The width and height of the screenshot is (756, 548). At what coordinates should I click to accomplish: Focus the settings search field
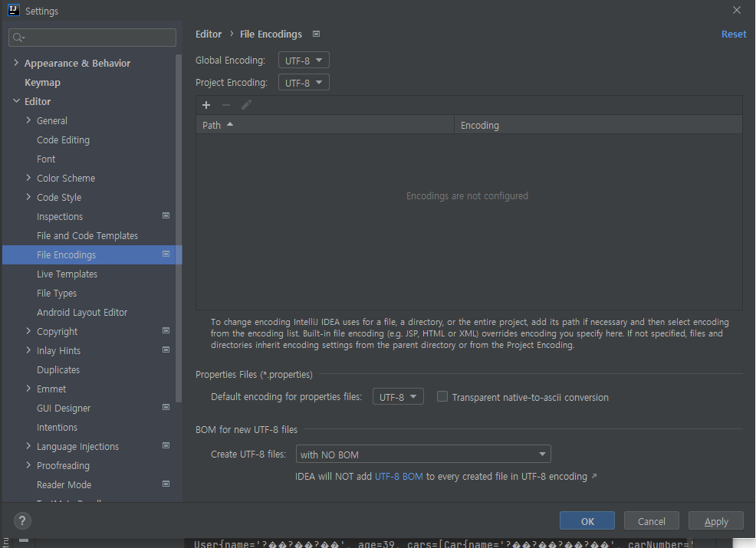[92, 38]
